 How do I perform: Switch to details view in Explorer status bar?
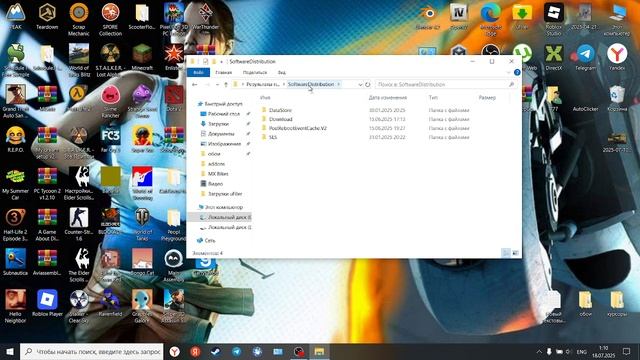(x=506, y=253)
